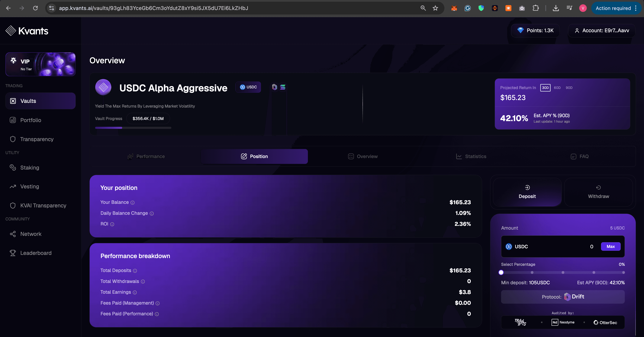Bookmark page with the star icon
The width and height of the screenshot is (644, 337).
tap(435, 8)
